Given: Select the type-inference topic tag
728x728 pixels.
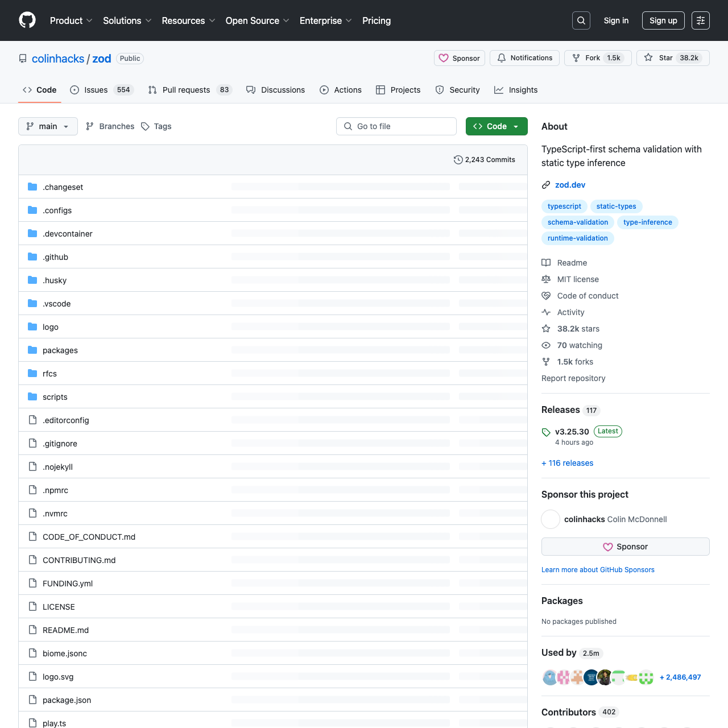Looking at the screenshot, I should click(x=648, y=222).
